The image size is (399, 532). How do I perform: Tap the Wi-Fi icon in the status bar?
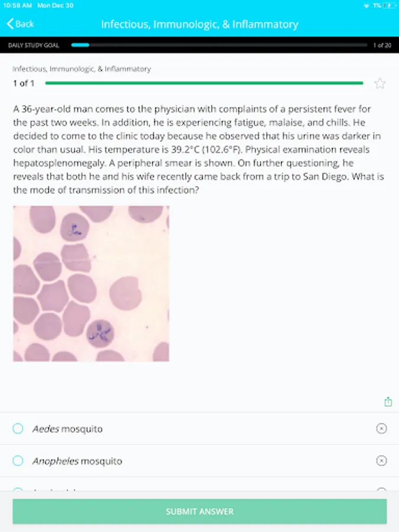tap(366, 5)
